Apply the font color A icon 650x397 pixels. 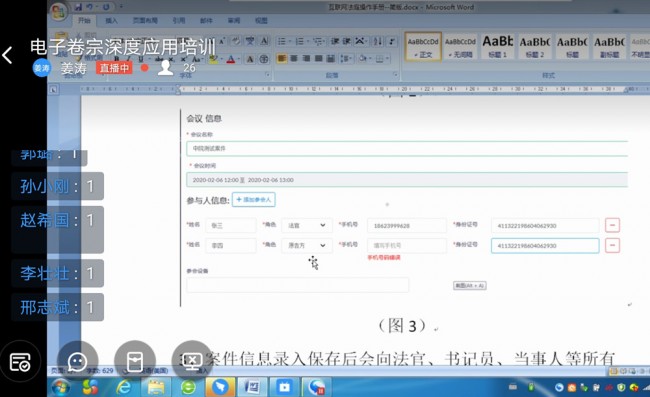tap(231, 59)
